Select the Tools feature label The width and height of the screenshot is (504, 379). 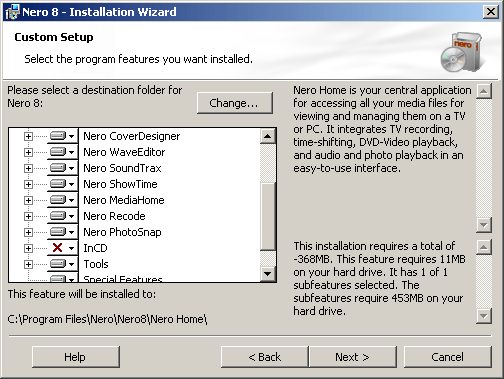coord(96,264)
